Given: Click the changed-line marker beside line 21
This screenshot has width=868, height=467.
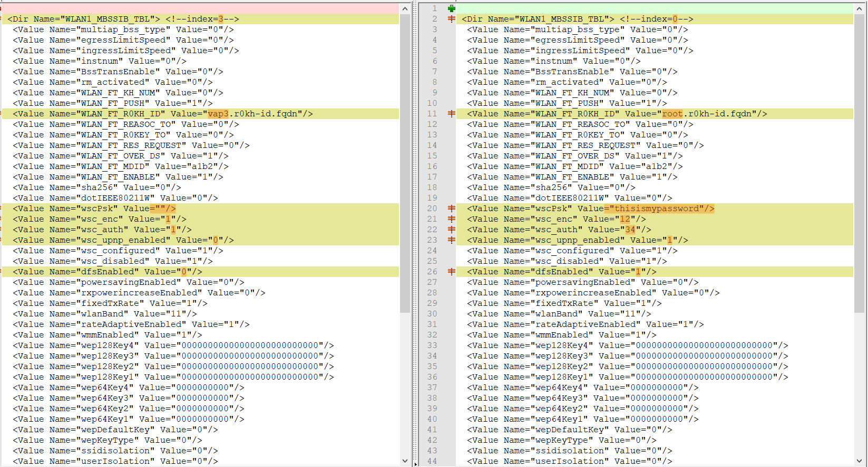Looking at the screenshot, I should click(451, 219).
